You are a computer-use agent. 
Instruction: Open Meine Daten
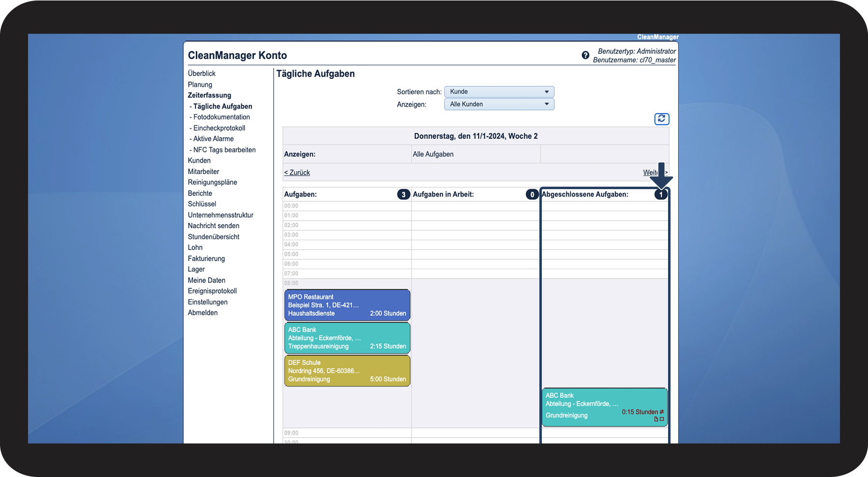(206, 280)
